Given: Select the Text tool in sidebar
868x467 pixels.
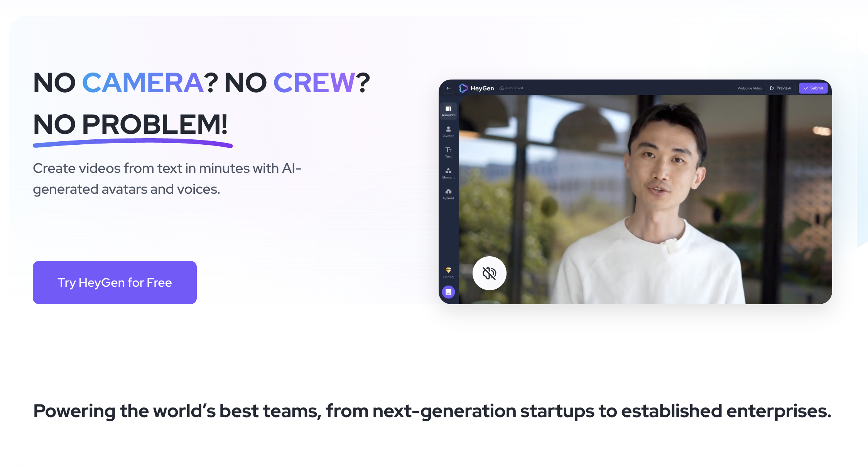Looking at the screenshot, I should pos(448,152).
